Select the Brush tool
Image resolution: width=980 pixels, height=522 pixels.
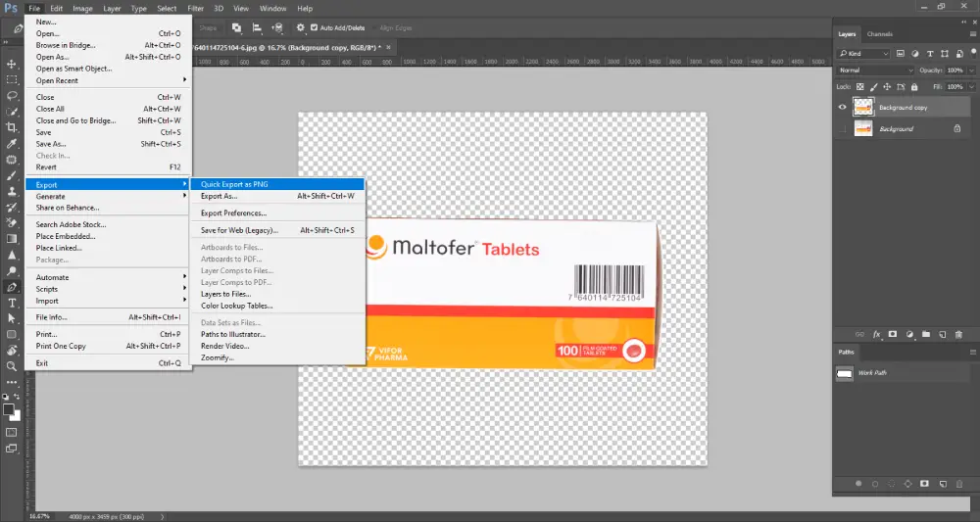point(11,175)
